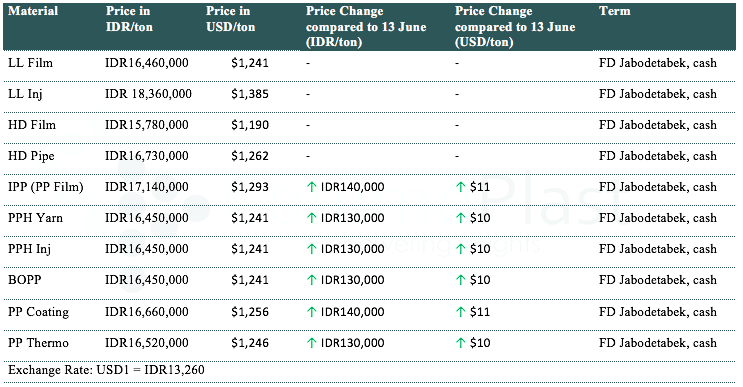This screenshot has width=743, height=387.
Task: Select the IPP (PP Film) material cell
Action: point(46,187)
